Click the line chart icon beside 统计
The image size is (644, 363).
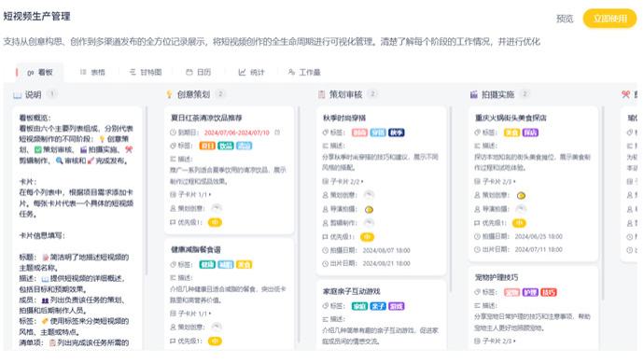point(242,72)
